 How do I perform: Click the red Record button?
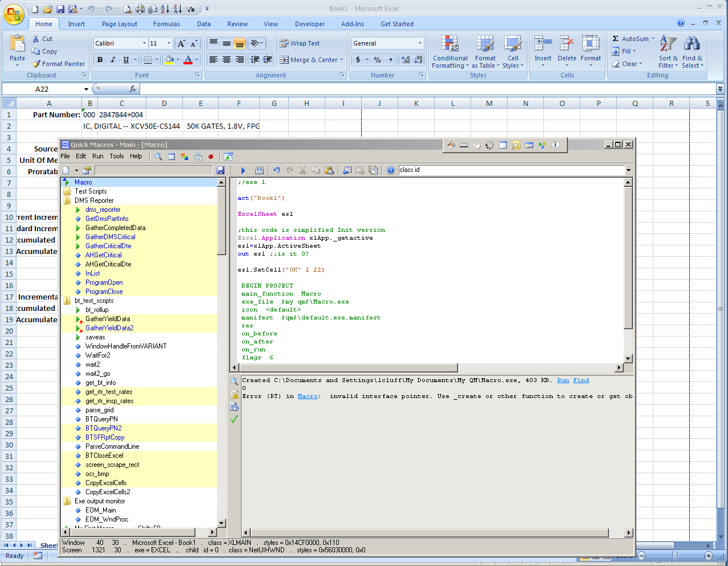tap(211, 157)
